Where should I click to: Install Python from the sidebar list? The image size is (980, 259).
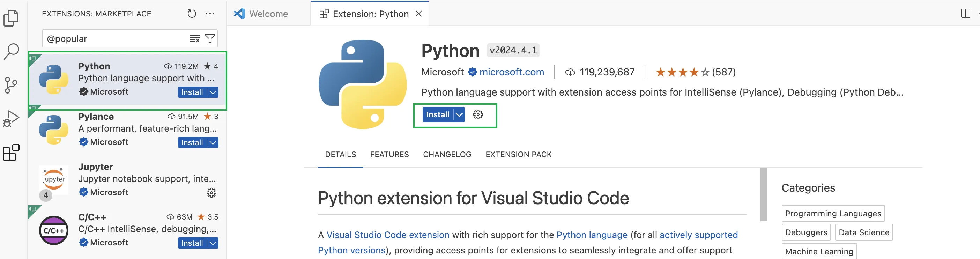pos(192,92)
